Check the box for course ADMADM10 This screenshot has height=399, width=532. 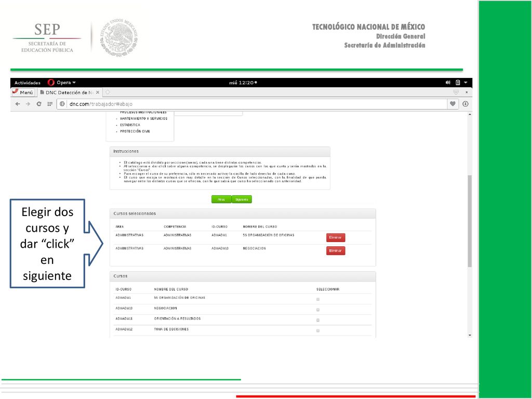318,310
